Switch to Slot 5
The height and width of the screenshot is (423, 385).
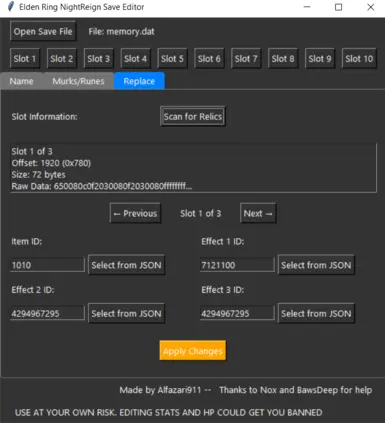pyautogui.click(x=172, y=59)
